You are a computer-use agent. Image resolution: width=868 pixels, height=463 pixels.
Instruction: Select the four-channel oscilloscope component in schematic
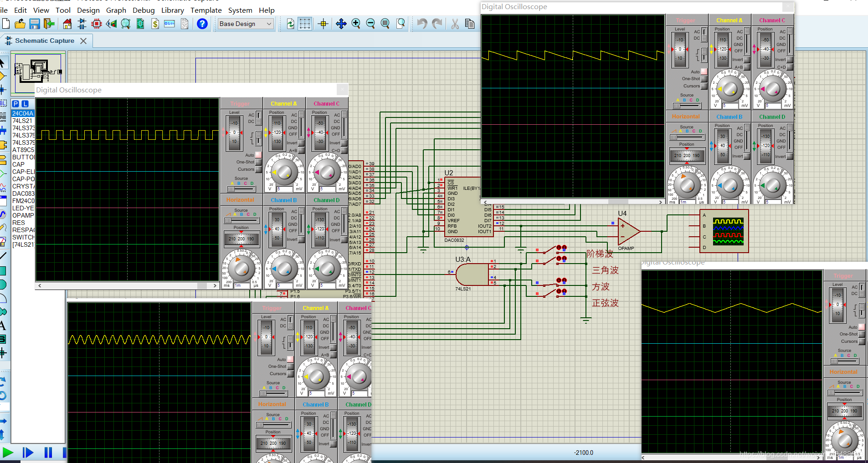(724, 231)
